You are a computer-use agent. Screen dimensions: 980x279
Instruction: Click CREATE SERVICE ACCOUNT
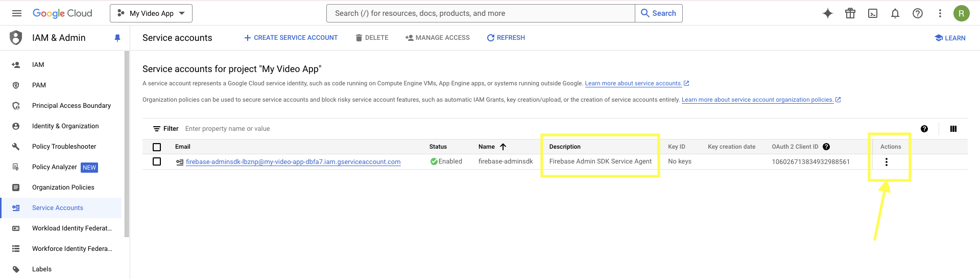[x=291, y=38]
